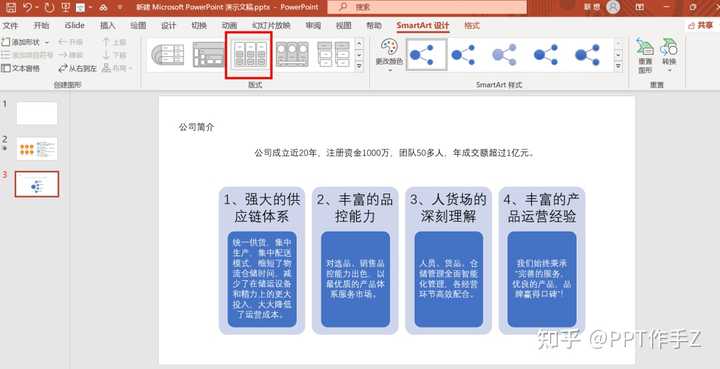The width and height of the screenshot is (720, 369).
Task: Switch to the 插入 (Insert) tab
Action: pos(107,26)
